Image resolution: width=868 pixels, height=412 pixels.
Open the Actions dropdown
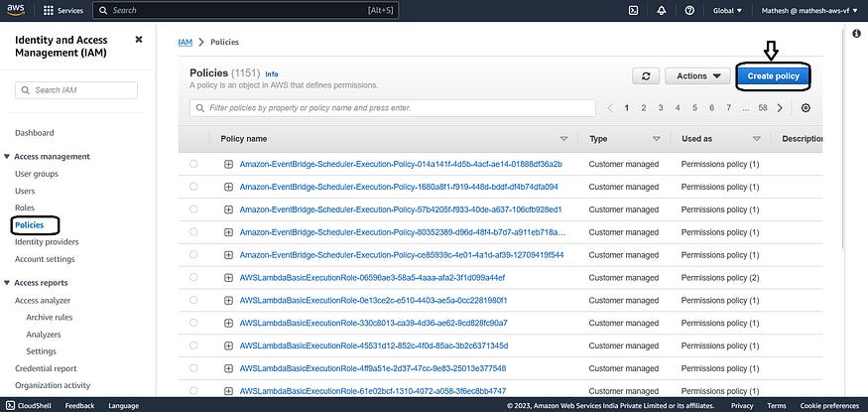698,76
